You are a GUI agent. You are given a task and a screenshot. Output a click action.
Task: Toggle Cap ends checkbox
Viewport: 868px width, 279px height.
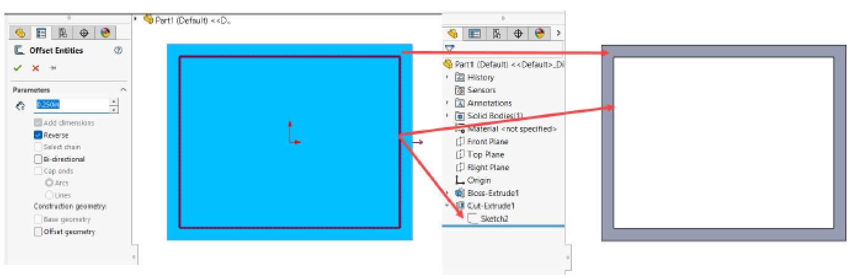coord(38,171)
